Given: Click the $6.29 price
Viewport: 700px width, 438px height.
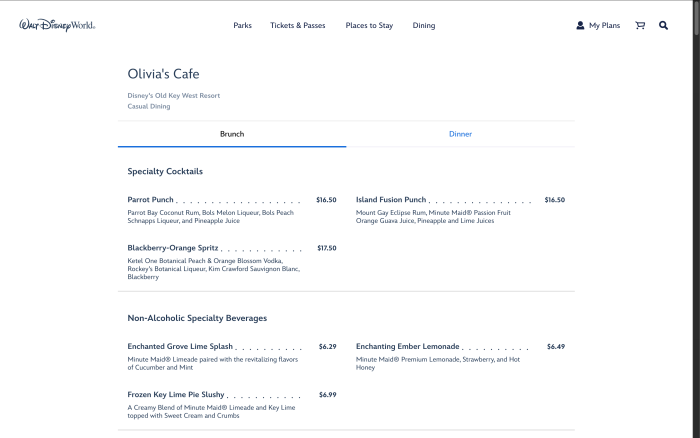Looking at the screenshot, I should click(x=328, y=346).
